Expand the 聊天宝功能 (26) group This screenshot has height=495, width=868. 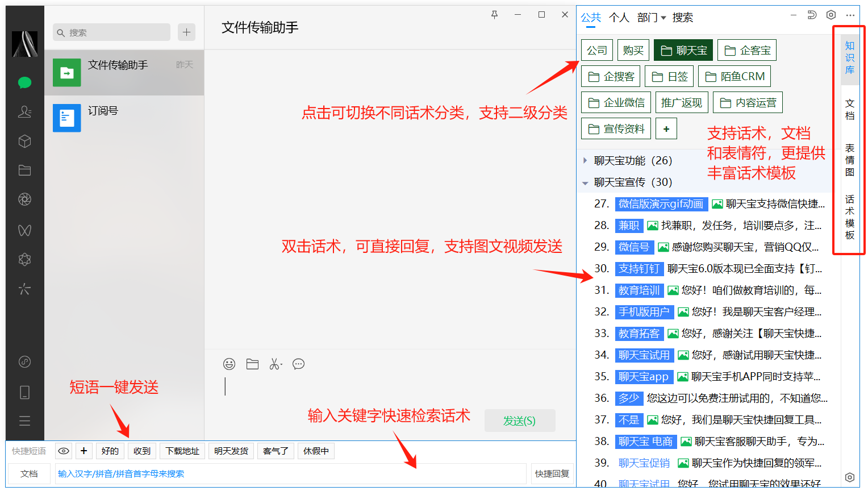[x=585, y=161]
